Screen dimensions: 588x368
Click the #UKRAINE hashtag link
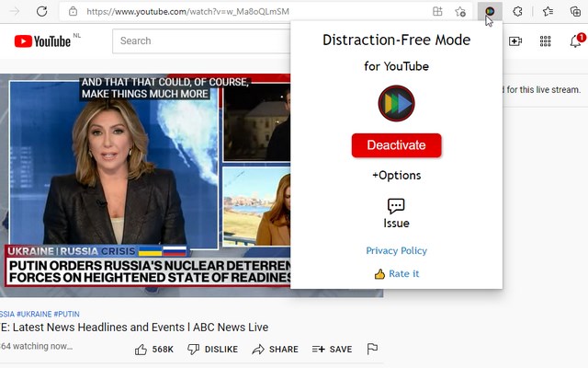[x=34, y=314]
